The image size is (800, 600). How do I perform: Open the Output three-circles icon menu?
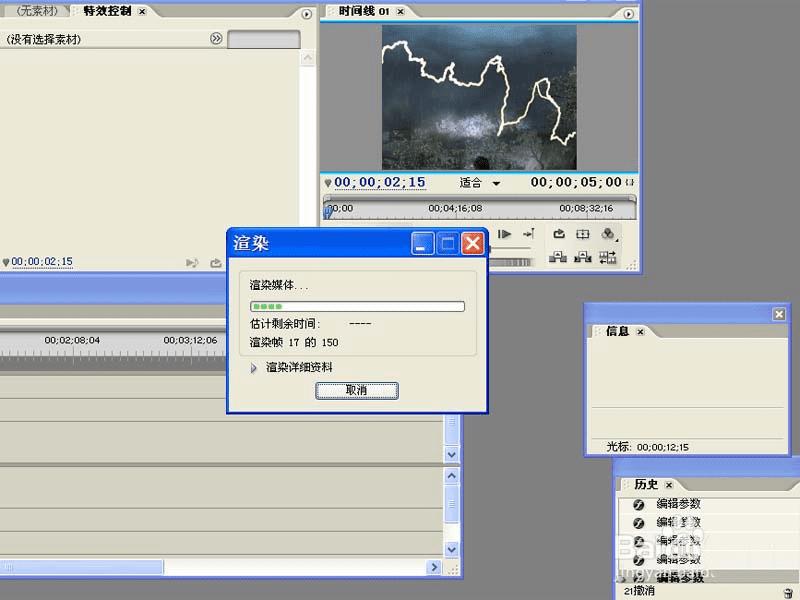click(608, 234)
